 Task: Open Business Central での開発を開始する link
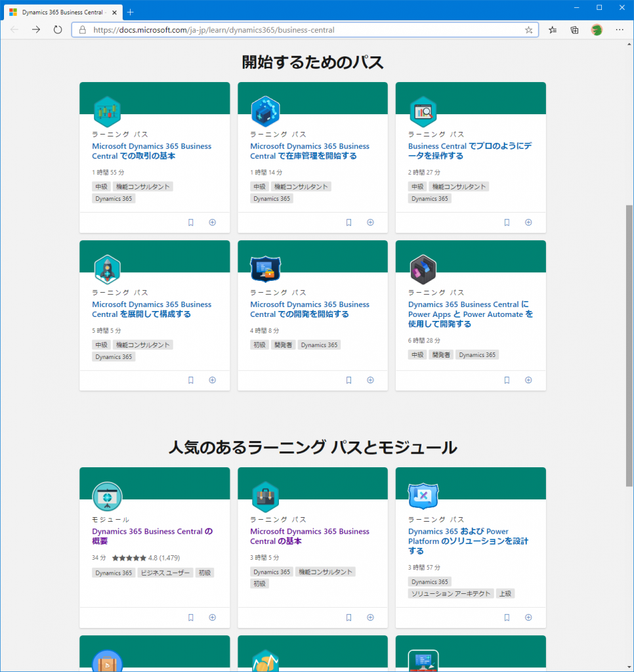pyautogui.click(x=310, y=309)
